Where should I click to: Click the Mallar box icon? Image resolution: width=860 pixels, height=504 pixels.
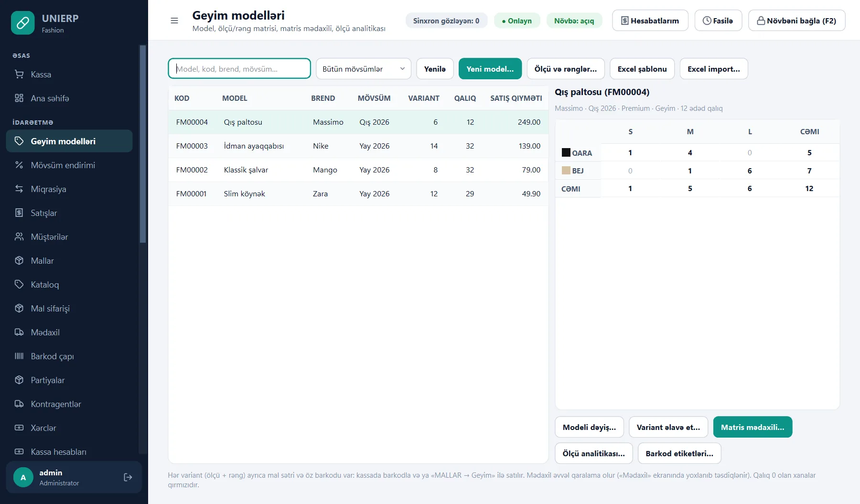coord(19,260)
